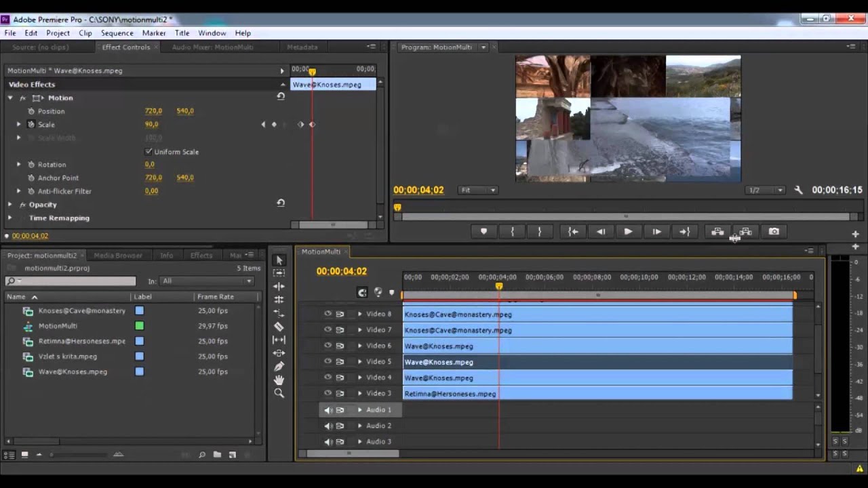Switch to the Effects tab

pos(201,256)
